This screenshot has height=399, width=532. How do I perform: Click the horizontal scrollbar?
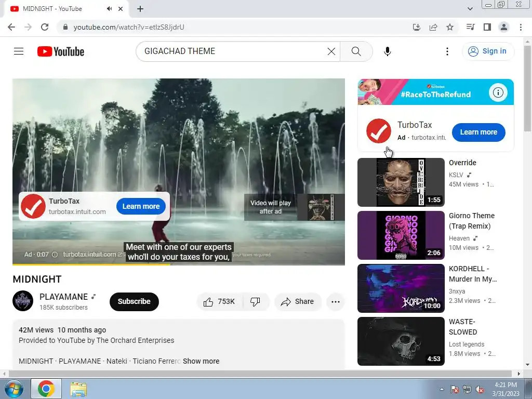tap(260, 374)
